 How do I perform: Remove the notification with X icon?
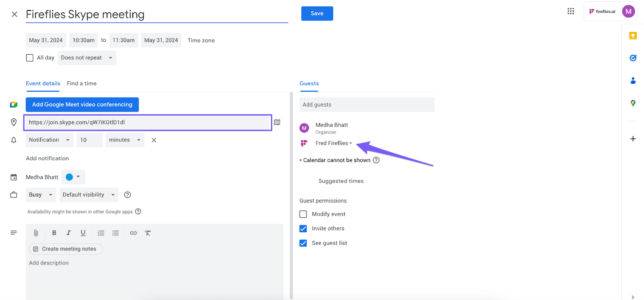(154, 140)
